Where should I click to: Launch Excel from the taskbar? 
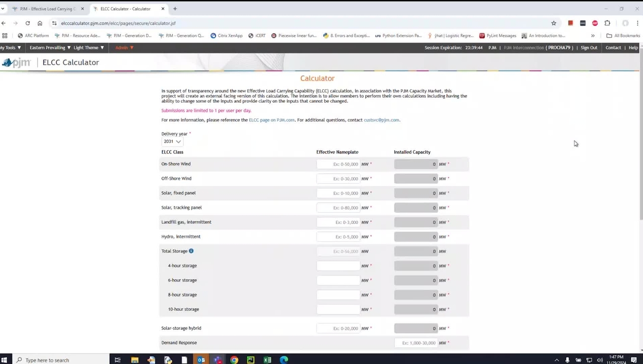click(x=267, y=360)
